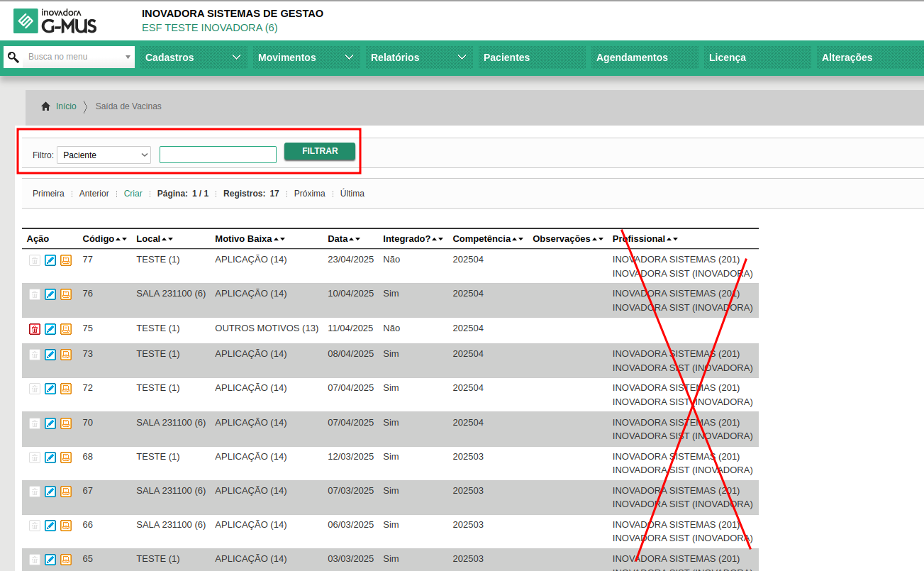Viewport: 924px width, 571px height.
Task: Print record 76 using printer icon
Action: click(66, 294)
